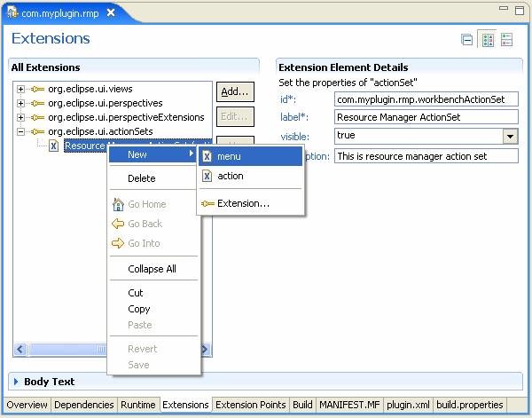Viewport: 532px width, 418px height.
Task: Collapse the org.eclipse.ui.actionSets node
Action: click(x=20, y=131)
